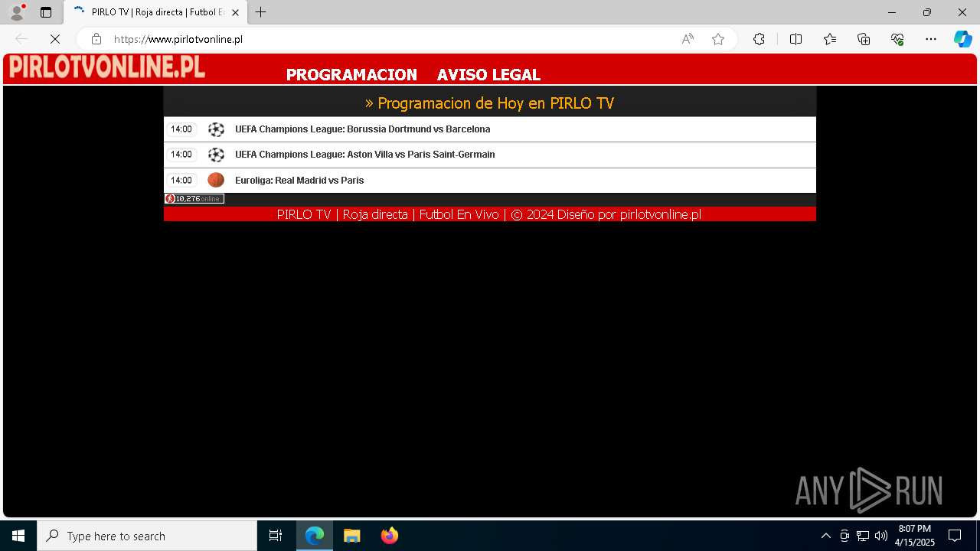Click the footer Roja directa copyright text
This screenshot has width=980, height=551.
[489, 215]
